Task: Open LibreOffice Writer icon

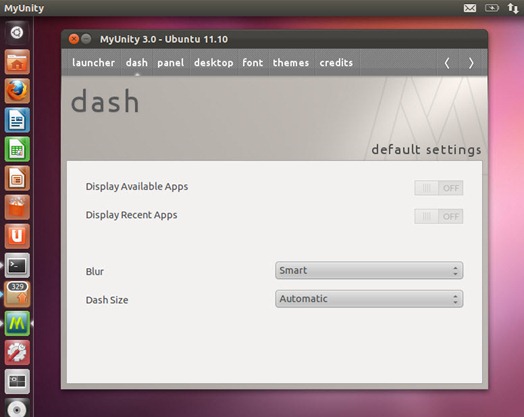Action: (17, 120)
